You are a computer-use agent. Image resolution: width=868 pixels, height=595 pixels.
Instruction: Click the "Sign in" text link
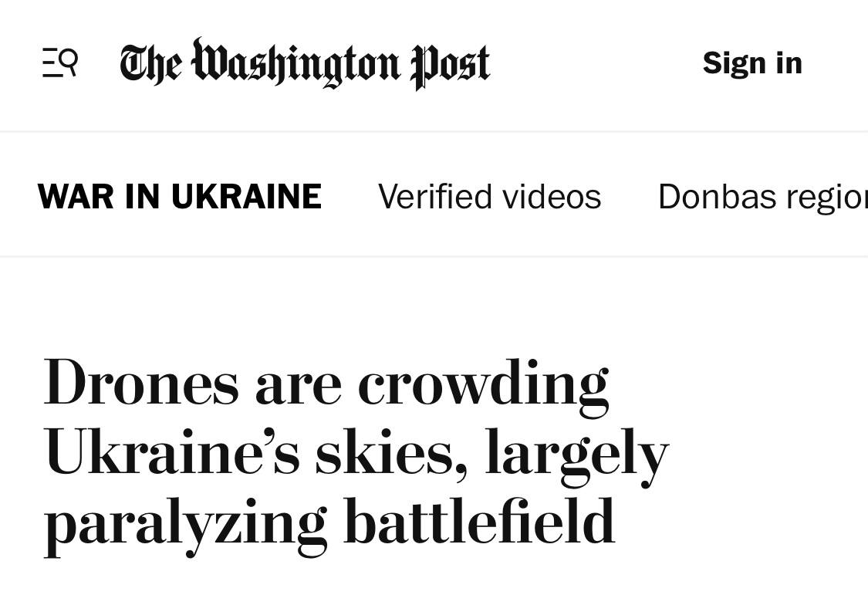[752, 63]
